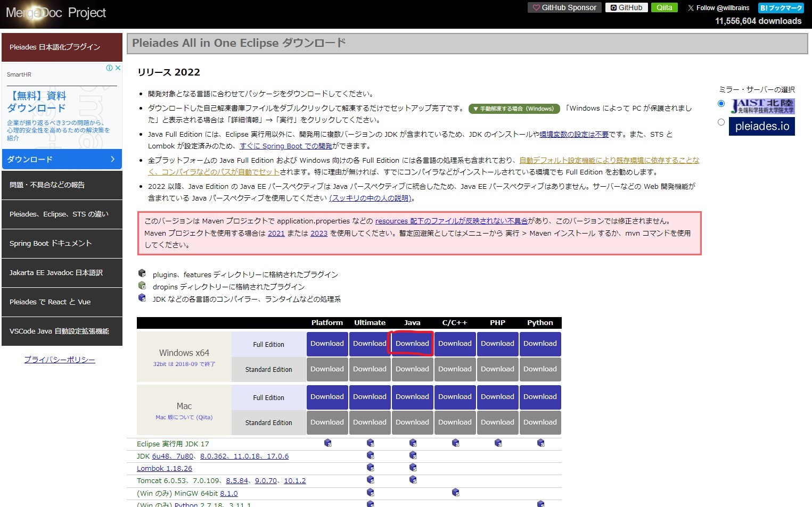This screenshot has width=812, height=507.
Task: Open the プライバシーポリシー link
Action: (x=60, y=360)
